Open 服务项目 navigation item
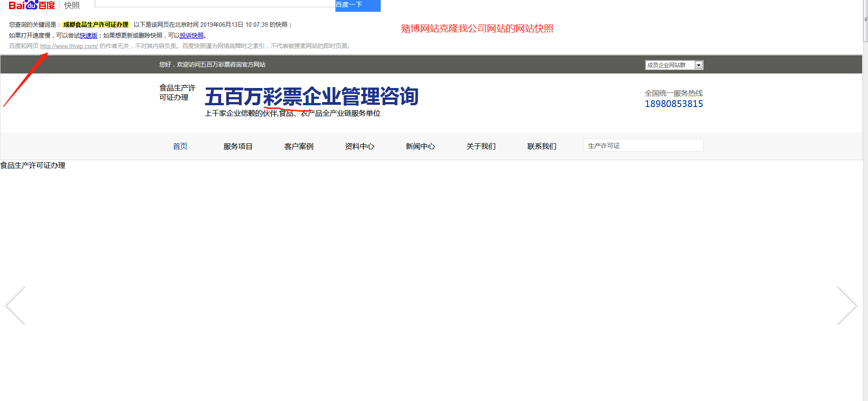Screen dimensions: 868x401 pos(238,146)
